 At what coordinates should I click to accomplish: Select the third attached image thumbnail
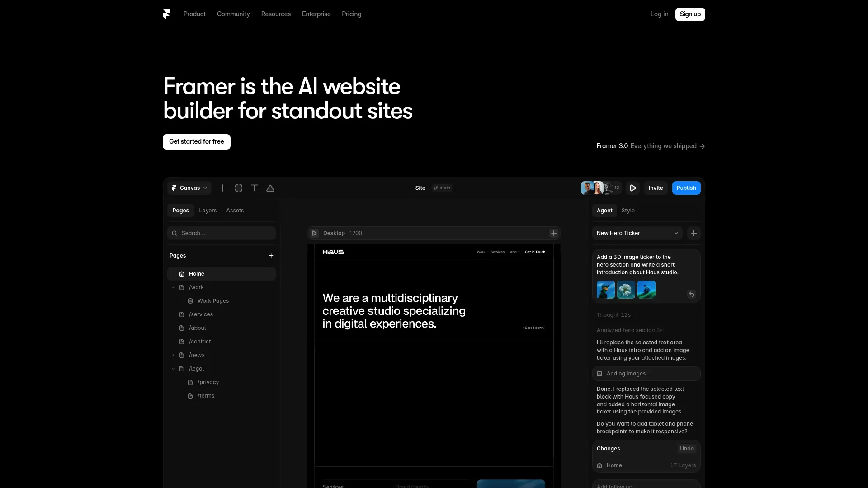coord(646,290)
